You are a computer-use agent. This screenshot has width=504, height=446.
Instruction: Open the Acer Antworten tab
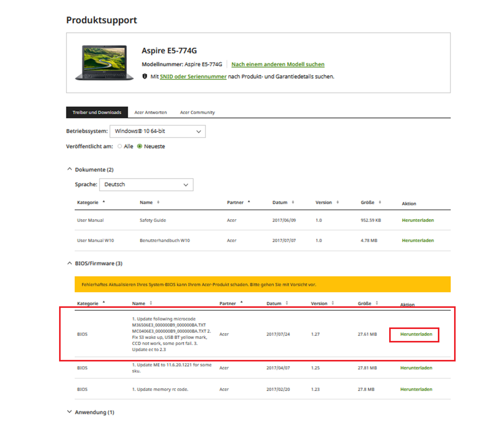[151, 112]
